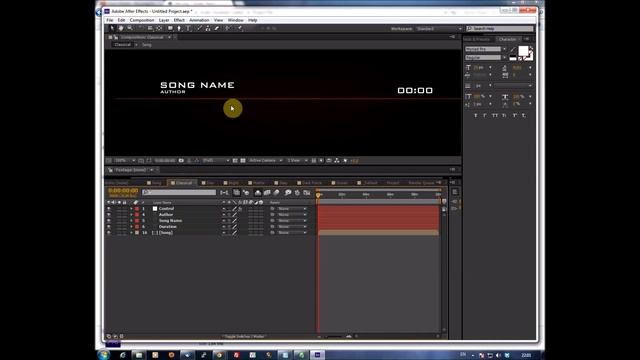Click the Brainstorm button in timeline
This screenshot has width=640, height=360.
click(x=288, y=192)
